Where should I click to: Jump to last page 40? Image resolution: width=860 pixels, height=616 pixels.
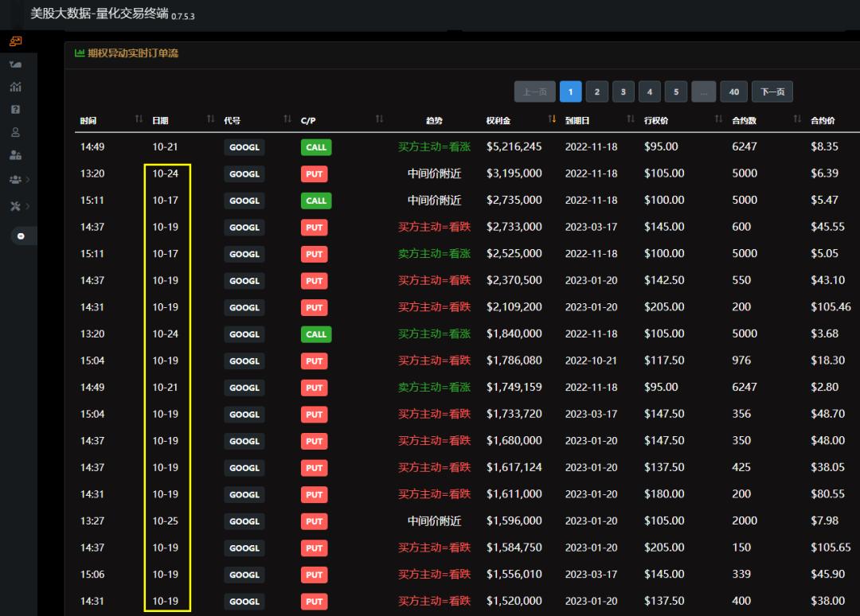pyautogui.click(x=734, y=92)
